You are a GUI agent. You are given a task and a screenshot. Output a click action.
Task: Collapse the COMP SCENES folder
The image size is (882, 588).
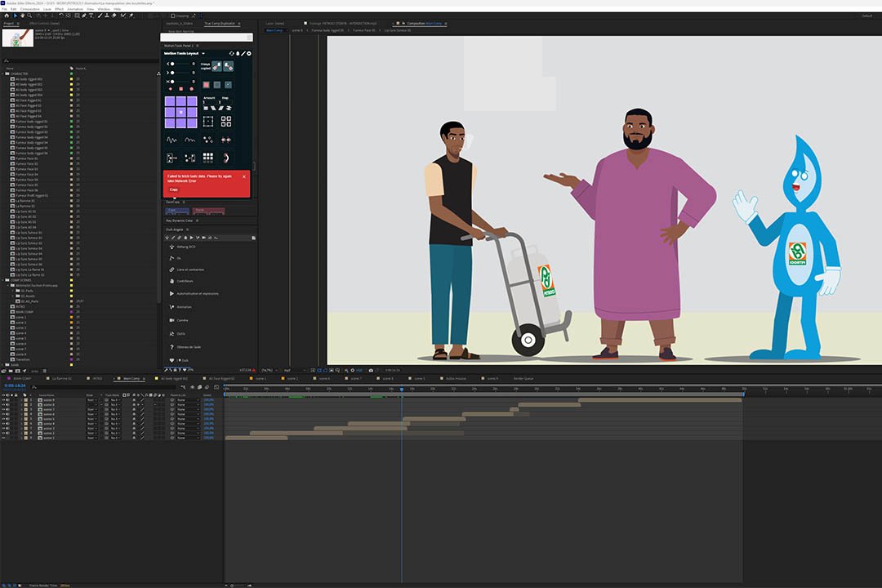[2, 279]
